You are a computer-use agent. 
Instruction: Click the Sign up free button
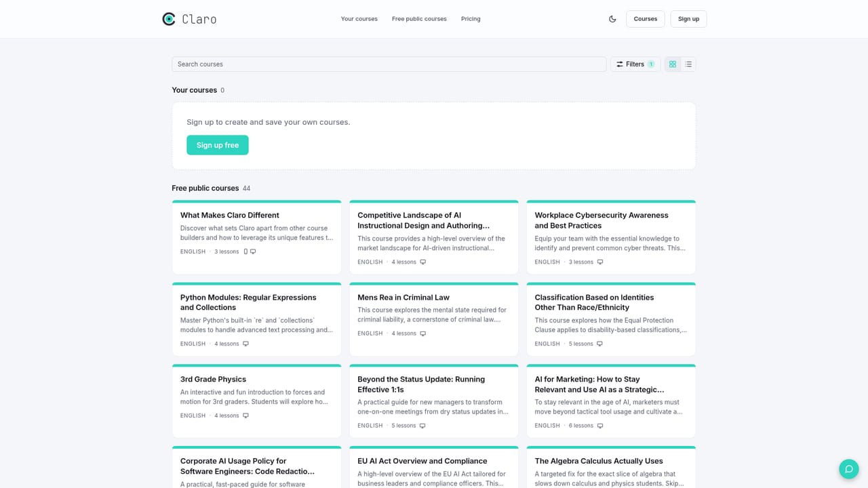(x=218, y=145)
